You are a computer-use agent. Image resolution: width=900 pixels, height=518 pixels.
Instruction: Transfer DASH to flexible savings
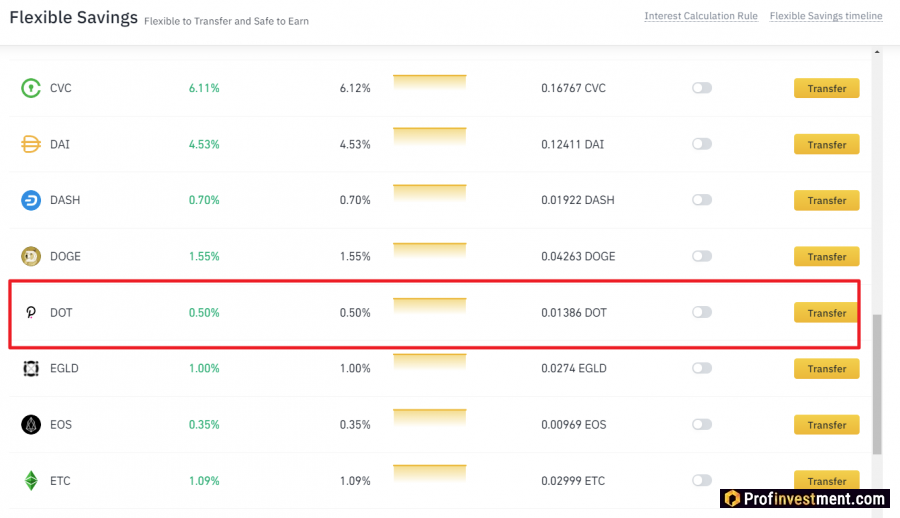[827, 200]
